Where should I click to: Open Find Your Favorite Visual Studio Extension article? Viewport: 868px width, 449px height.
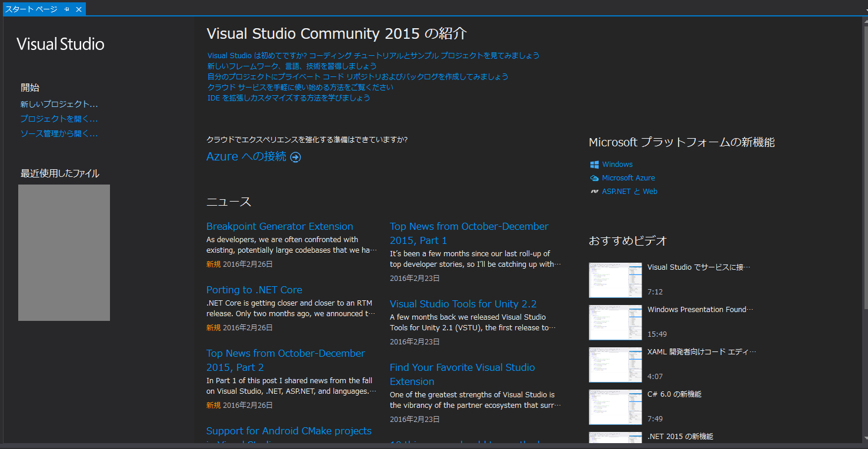pos(462,374)
